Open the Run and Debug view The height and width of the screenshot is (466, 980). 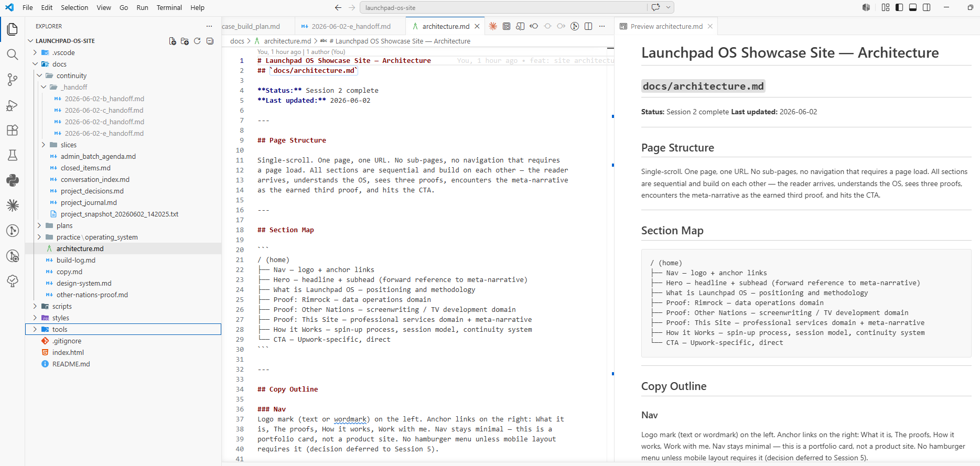click(13, 105)
